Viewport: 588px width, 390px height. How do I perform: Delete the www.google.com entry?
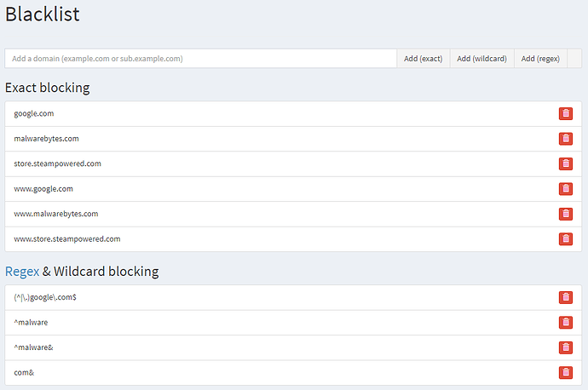[x=566, y=189]
